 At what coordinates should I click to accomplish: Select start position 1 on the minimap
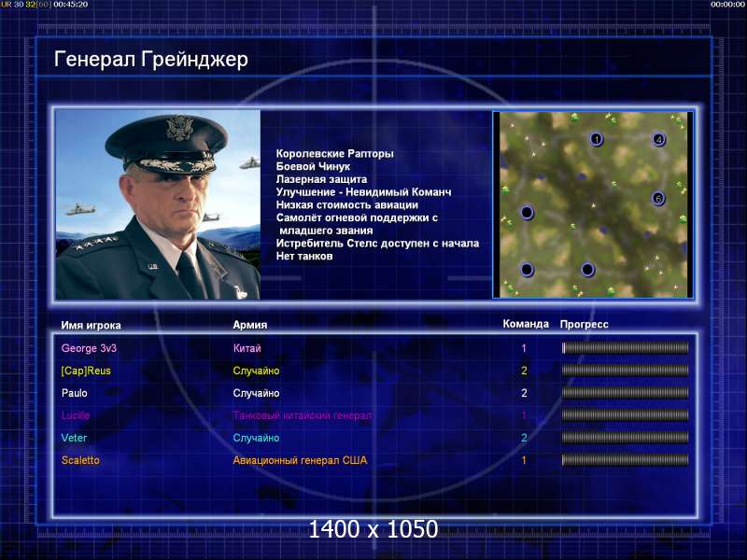point(596,139)
